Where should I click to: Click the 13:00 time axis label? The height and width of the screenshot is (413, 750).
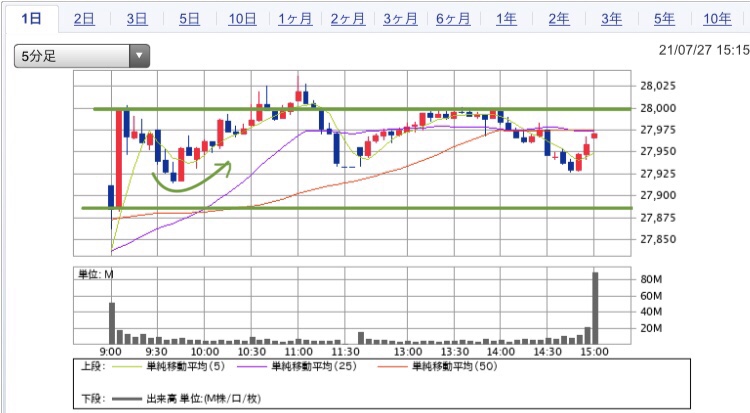[x=408, y=352]
